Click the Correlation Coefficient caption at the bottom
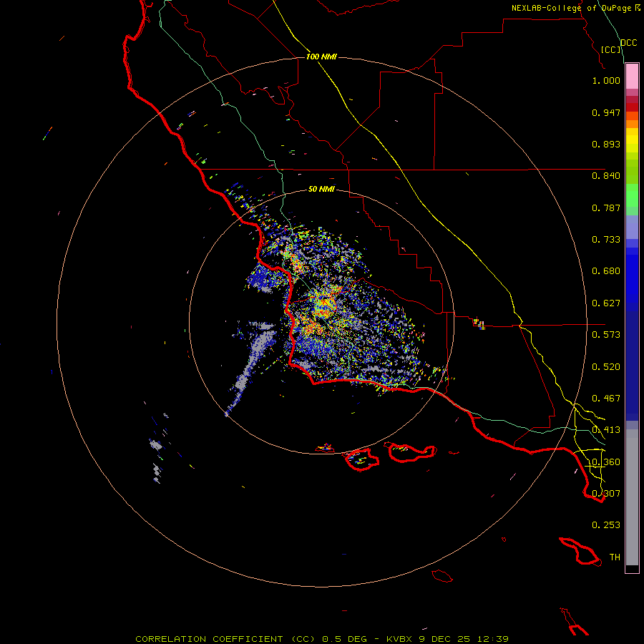The width and height of the screenshot is (644, 644). (321, 639)
